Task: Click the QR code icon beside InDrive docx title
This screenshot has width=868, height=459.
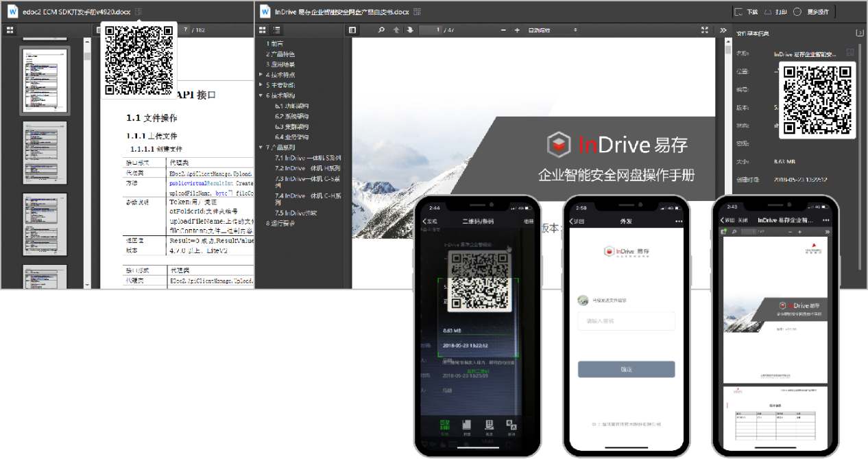Action: click(x=417, y=12)
